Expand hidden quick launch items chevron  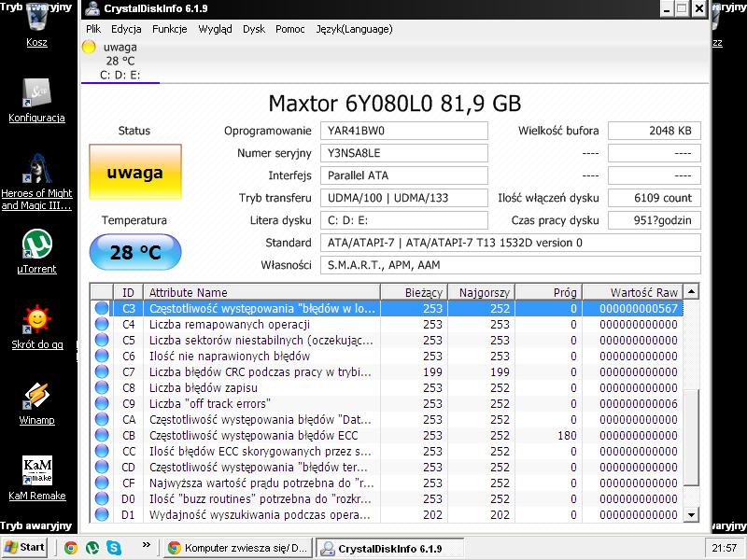[x=147, y=545]
